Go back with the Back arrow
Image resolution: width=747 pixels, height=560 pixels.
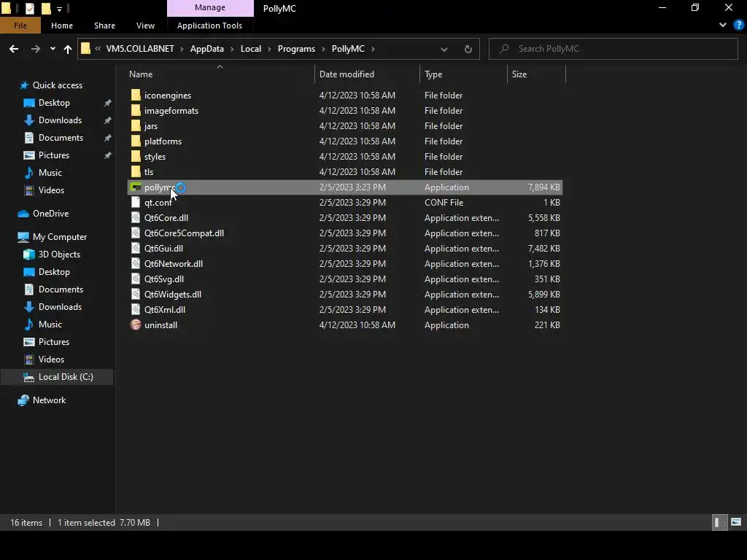(x=14, y=49)
